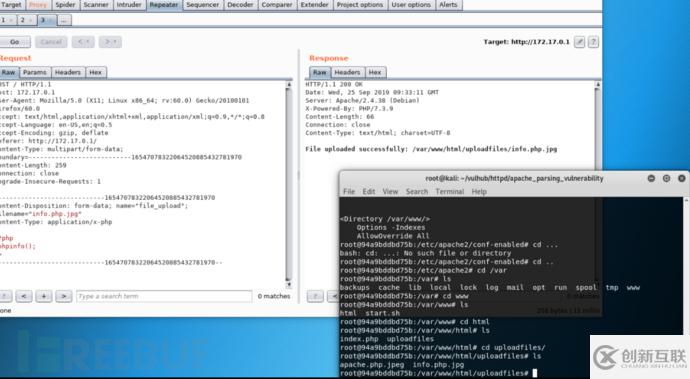The height and width of the screenshot is (379, 690).
Task: Click next match arrow in request search
Action: (63, 296)
